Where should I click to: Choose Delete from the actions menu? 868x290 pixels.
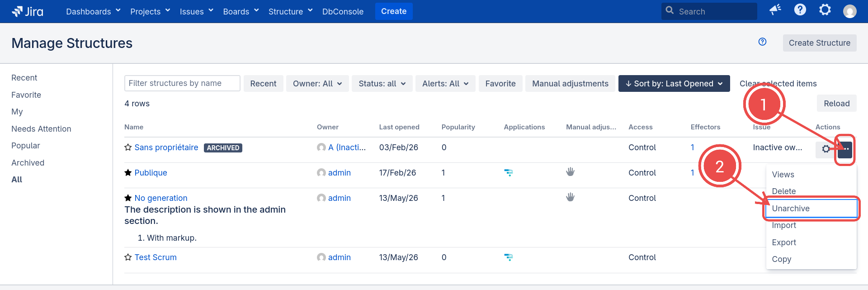click(x=811, y=191)
